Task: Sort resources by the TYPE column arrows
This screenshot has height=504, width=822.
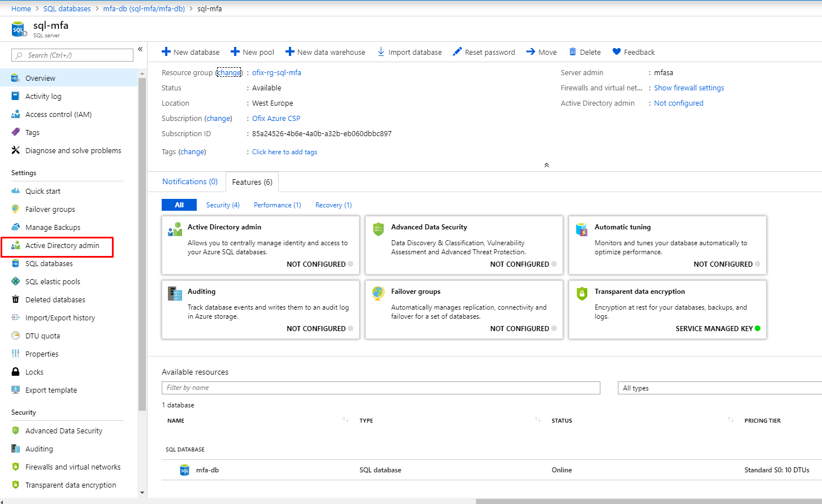Action: tap(538, 420)
